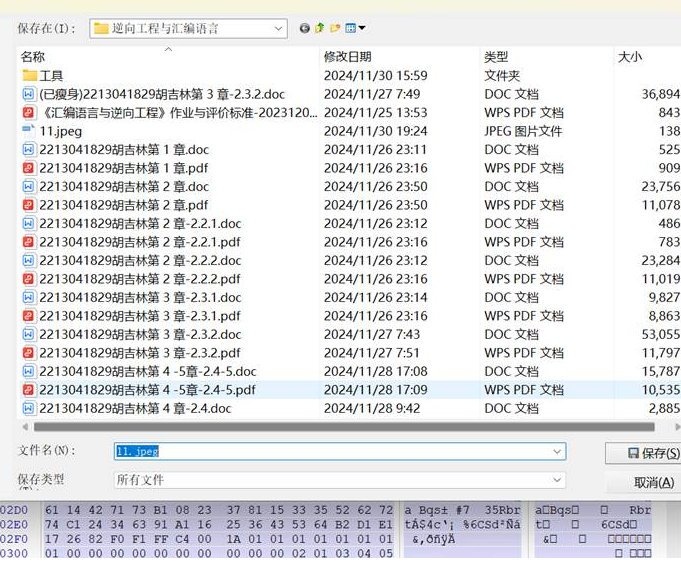Select file name 2213041829胡吉林第 2 章.pdf
Viewport: 681px width, 563px height.
click(x=124, y=205)
